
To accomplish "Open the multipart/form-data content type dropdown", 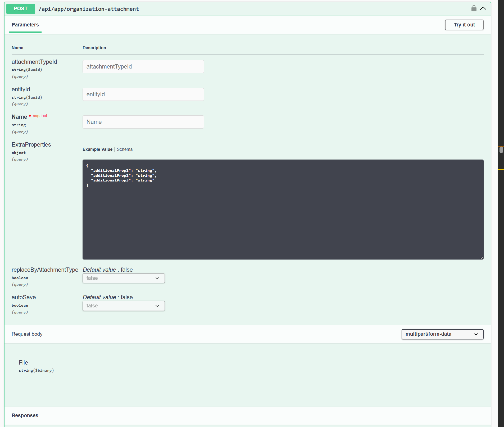I will [x=442, y=334].
